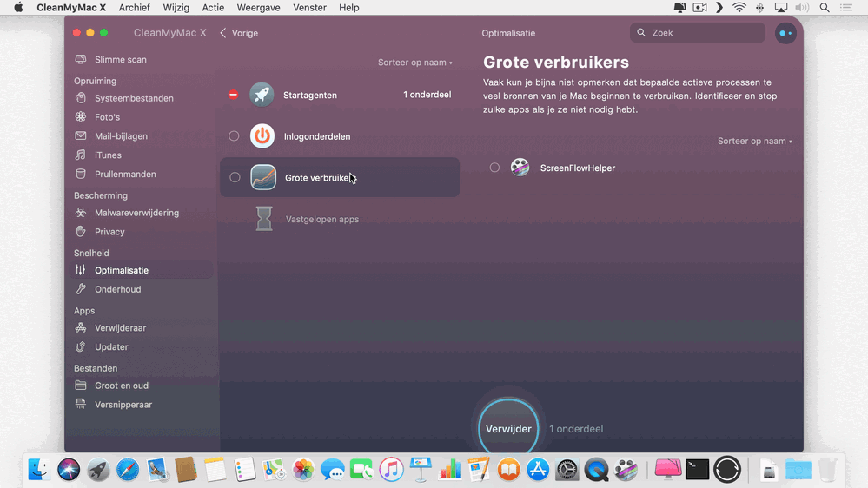This screenshot has width=868, height=488.
Task: Open Photos from the Dock
Action: 303,470
